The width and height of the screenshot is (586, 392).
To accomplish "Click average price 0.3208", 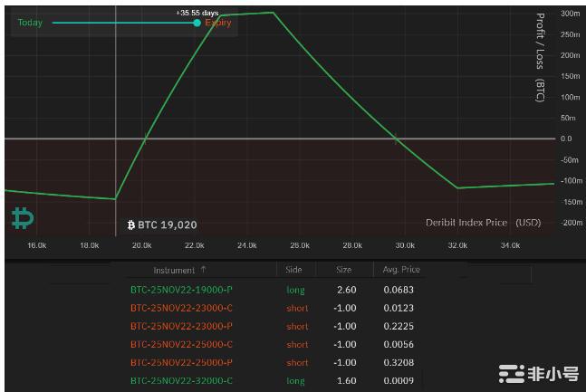I will (399, 362).
